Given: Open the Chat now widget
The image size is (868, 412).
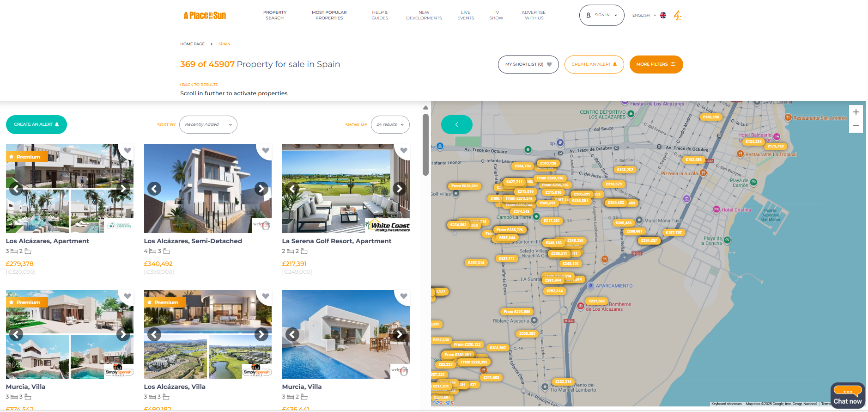Looking at the screenshot, I should [847, 396].
